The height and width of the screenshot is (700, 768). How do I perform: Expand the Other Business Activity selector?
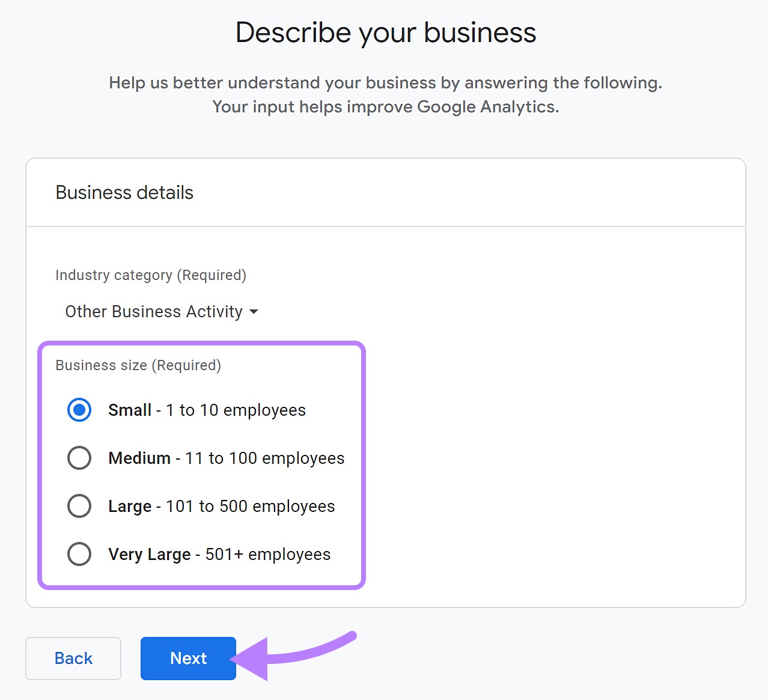tap(161, 311)
